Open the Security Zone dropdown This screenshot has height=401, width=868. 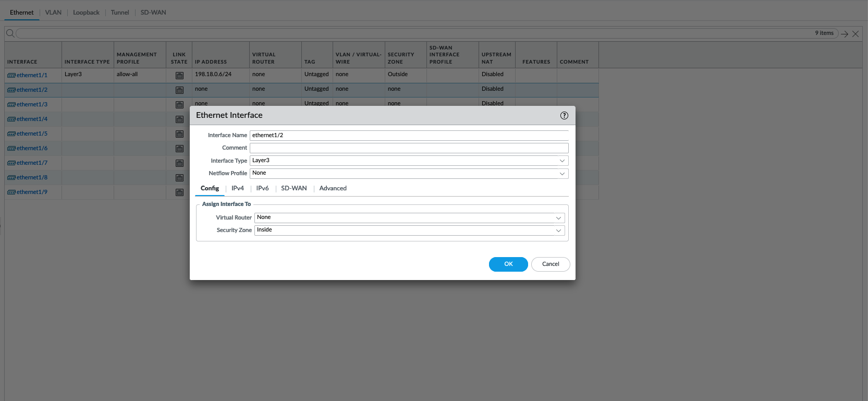(558, 230)
